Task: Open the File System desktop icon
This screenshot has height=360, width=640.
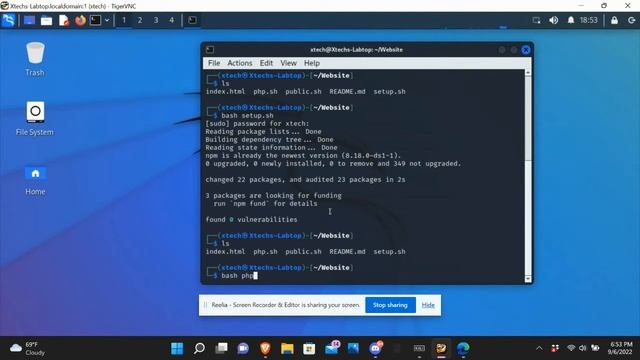Action: (x=35, y=118)
